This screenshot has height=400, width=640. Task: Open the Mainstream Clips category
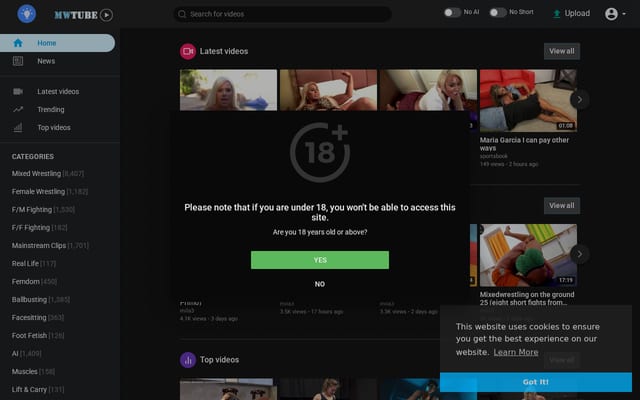[50, 245]
